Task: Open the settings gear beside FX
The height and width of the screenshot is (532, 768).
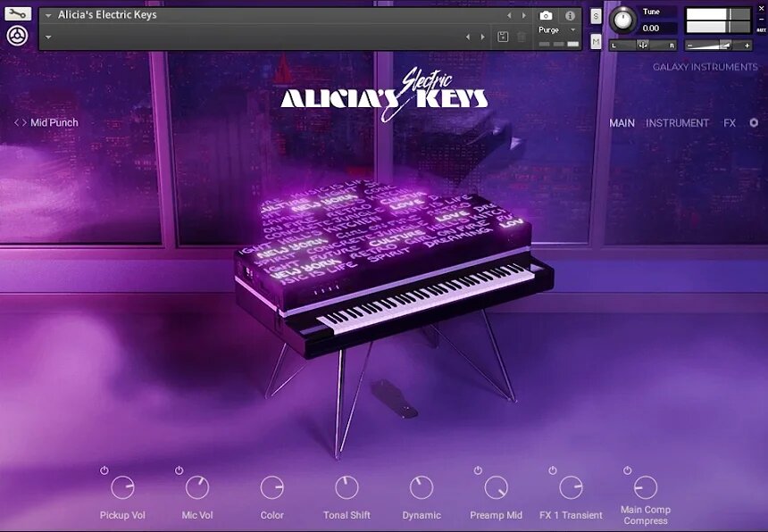Action: [x=754, y=123]
